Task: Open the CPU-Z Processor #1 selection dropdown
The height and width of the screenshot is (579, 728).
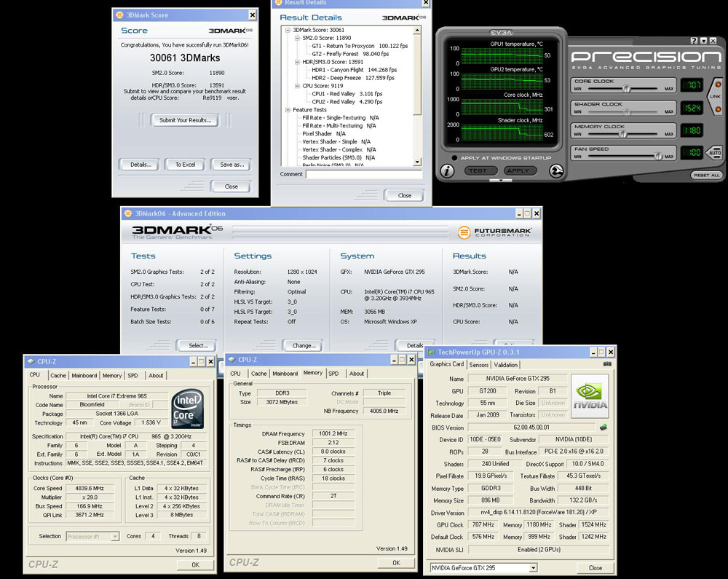Action: point(115,536)
